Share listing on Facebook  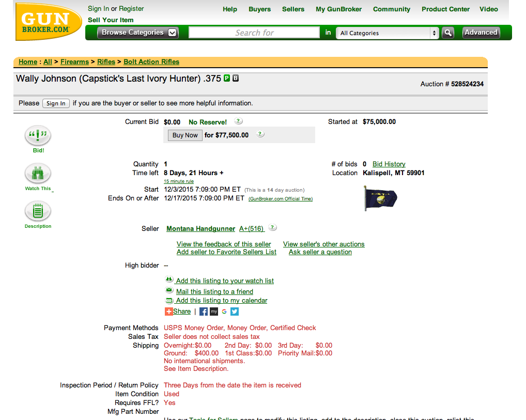tap(203, 312)
